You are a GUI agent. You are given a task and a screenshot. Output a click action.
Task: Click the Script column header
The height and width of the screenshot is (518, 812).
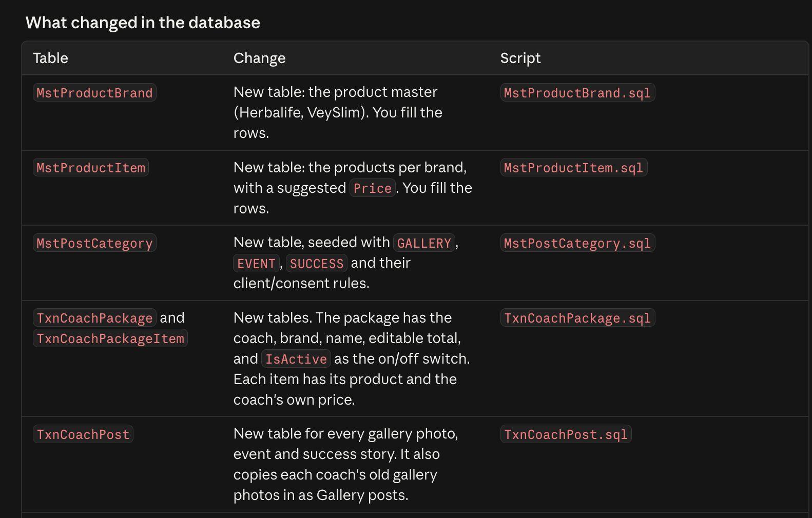pyautogui.click(x=520, y=58)
